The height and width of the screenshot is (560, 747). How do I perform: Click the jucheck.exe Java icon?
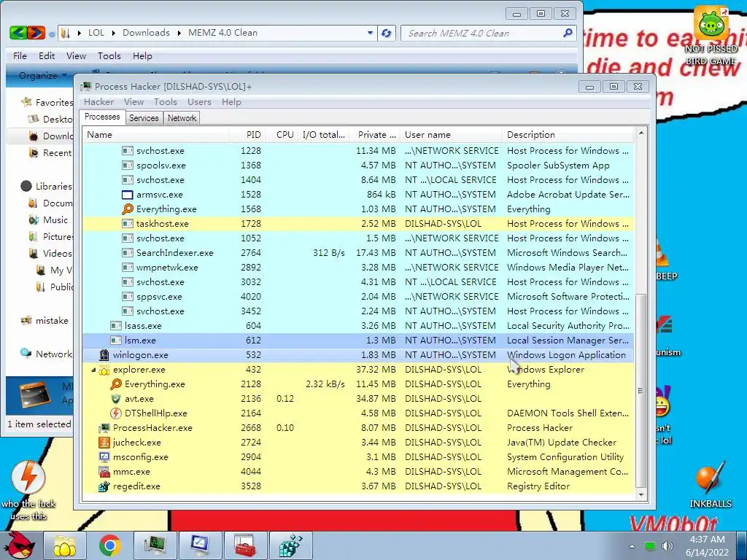pos(104,443)
